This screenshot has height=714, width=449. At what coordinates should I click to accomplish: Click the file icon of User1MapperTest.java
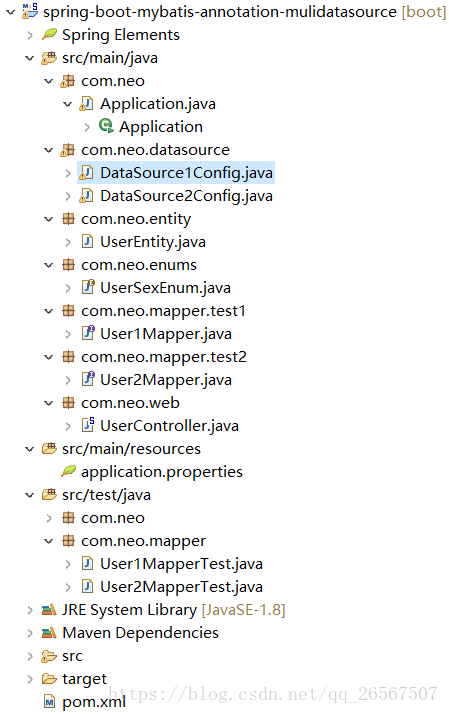(87, 564)
